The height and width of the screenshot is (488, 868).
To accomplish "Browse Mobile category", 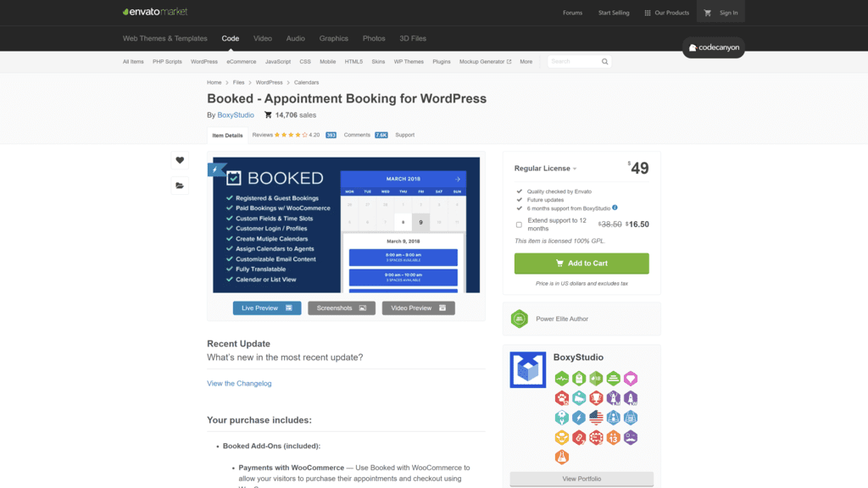I will click(x=328, y=61).
